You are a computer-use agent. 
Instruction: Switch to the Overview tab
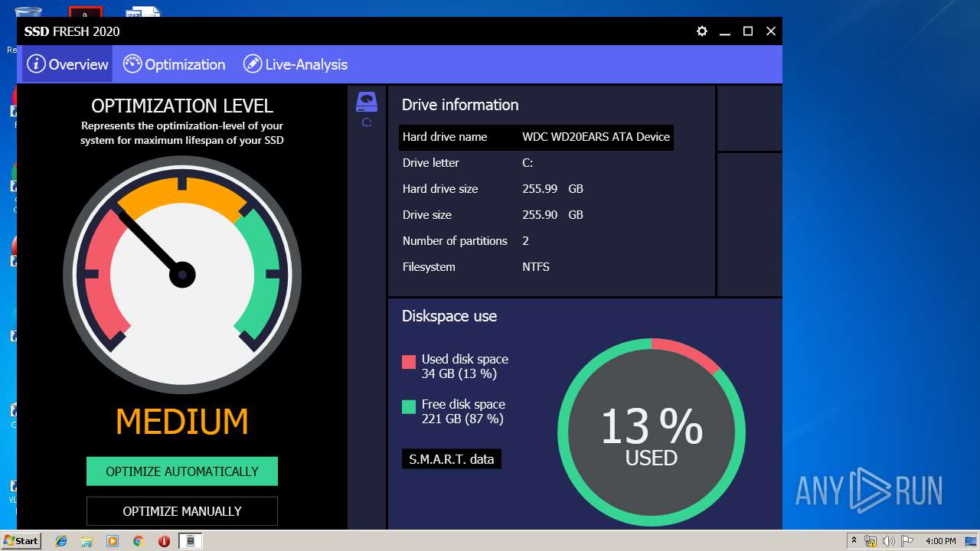tap(67, 64)
